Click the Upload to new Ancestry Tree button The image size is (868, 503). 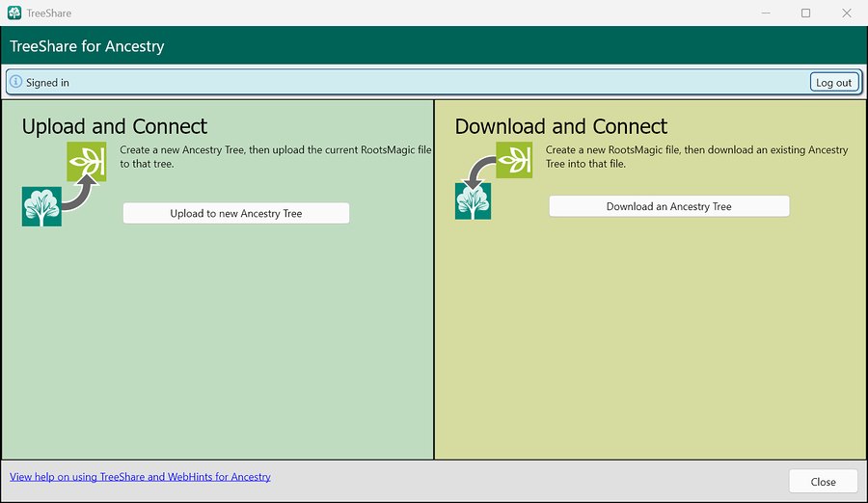pos(236,213)
